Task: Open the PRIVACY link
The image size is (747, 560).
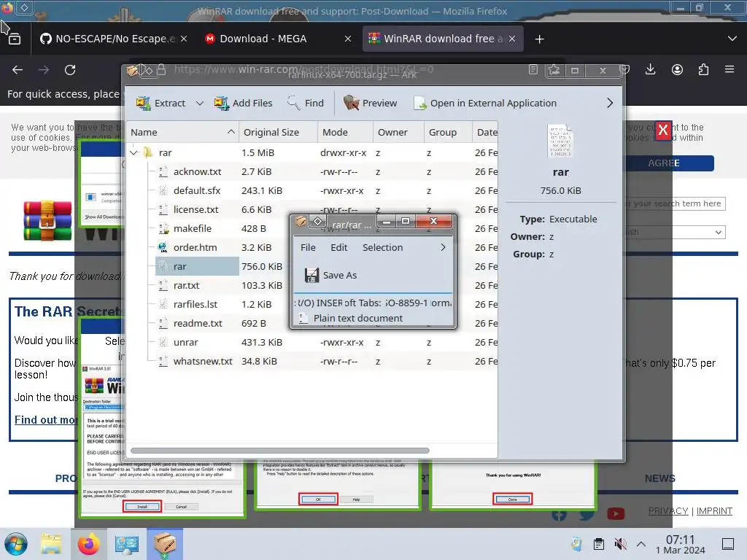Action: click(x=668, y=511)
